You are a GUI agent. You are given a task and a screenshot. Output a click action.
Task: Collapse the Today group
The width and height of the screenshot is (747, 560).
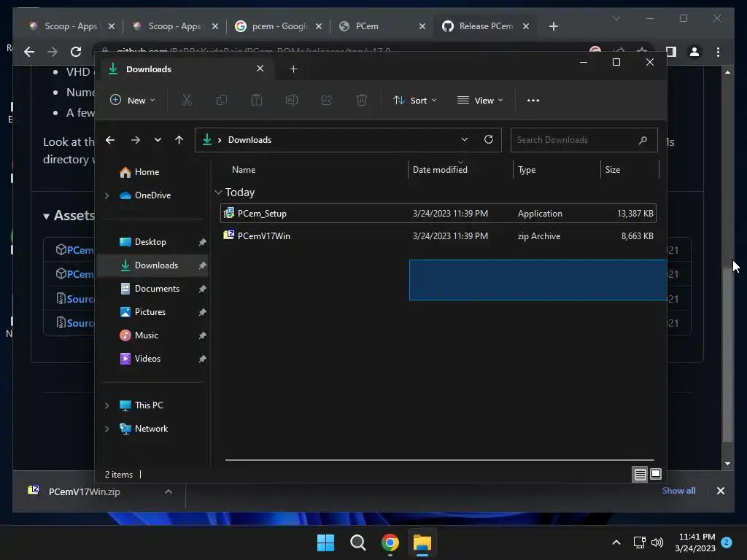(x=218, y=192)
